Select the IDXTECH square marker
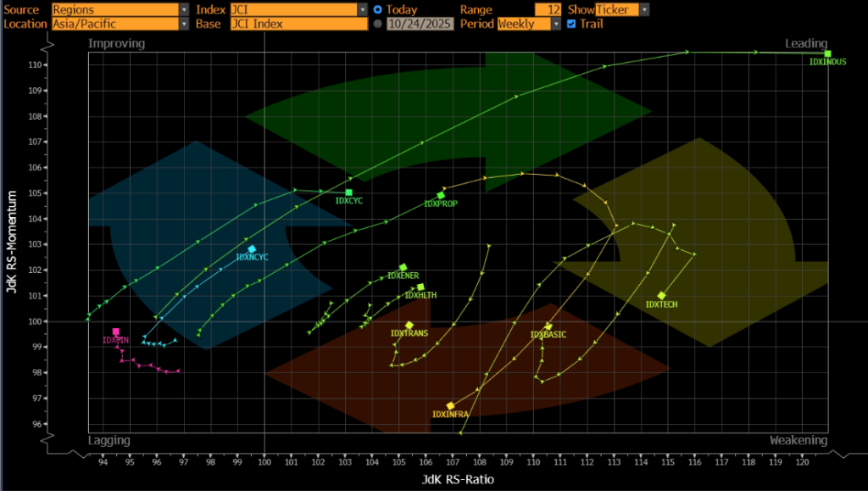 pos(661,295)
